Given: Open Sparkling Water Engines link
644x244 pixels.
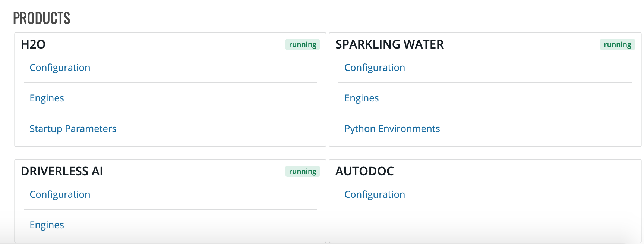Looking at the screenshot, I should pos(362,98).
